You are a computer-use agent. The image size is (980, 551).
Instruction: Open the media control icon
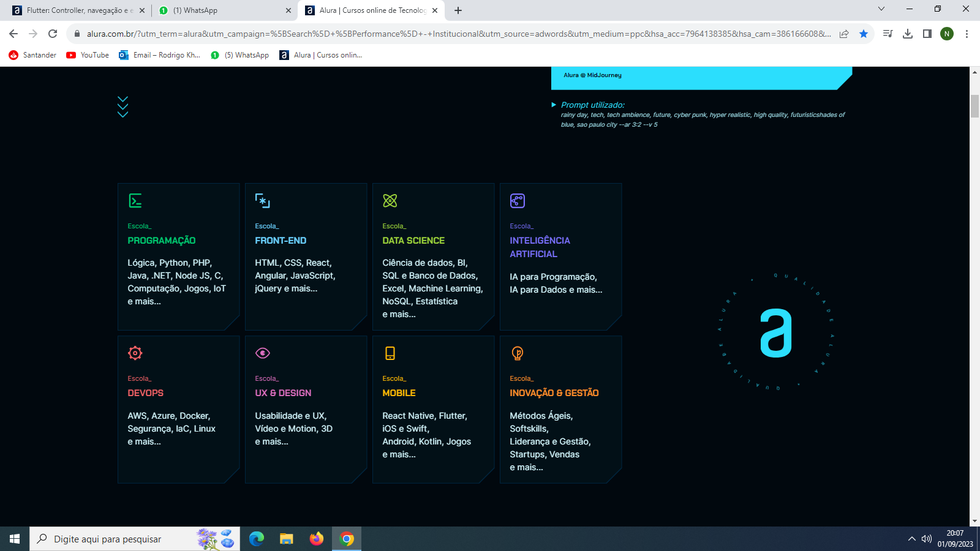[x=888, y=34]
